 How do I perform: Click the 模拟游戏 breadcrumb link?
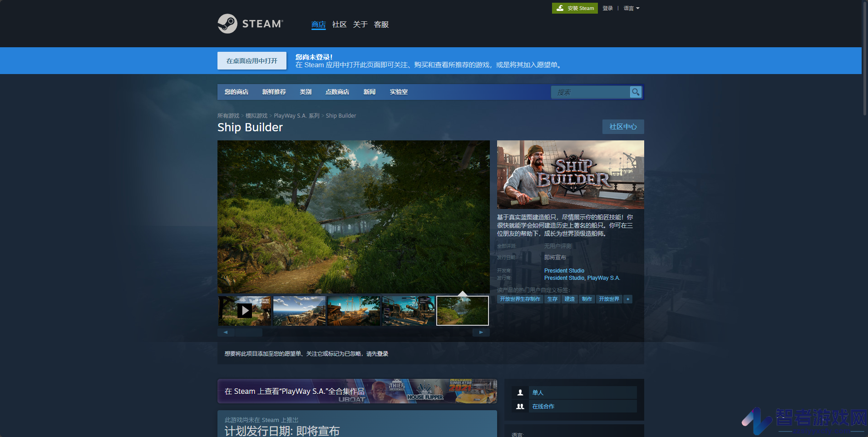(x=256, y=116)
